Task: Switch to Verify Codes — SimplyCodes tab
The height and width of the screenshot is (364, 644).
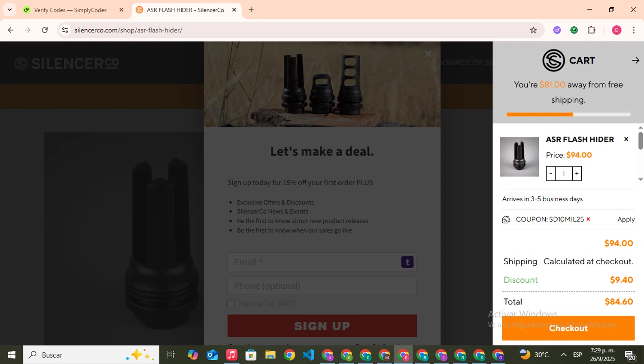Action: point(70,10)
